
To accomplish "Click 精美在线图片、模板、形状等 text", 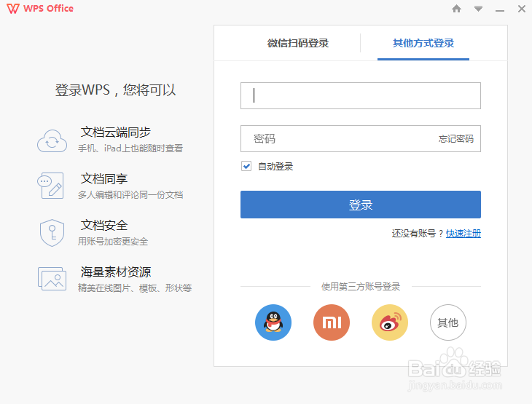I will point(135,288).
